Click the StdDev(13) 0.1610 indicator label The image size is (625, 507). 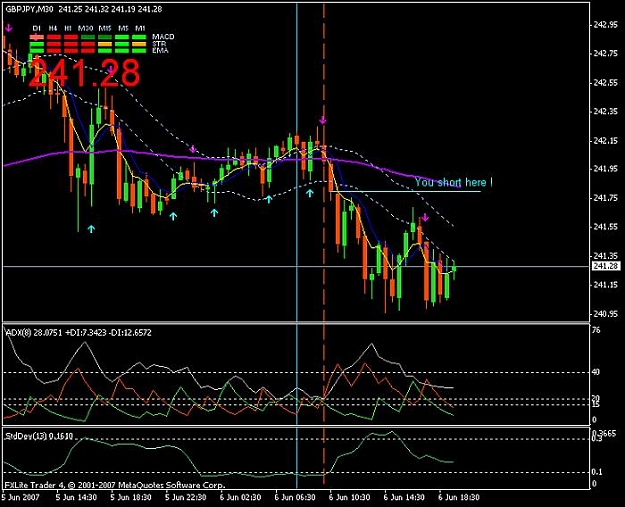tap(39, 436)
